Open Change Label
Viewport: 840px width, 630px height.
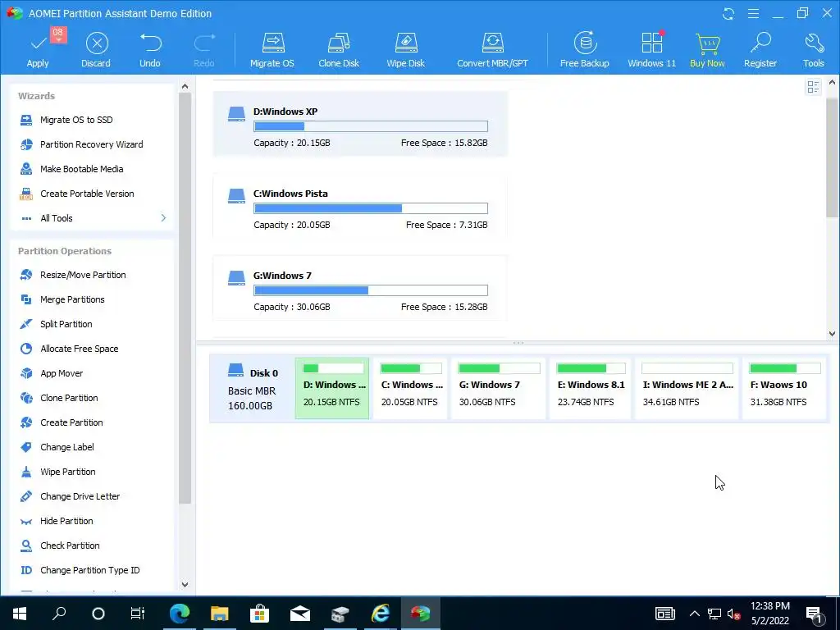coord(67,447)
